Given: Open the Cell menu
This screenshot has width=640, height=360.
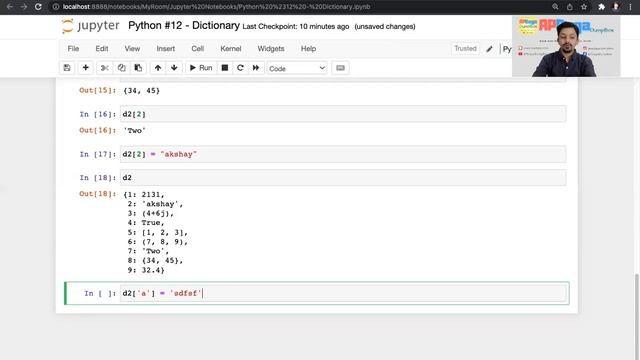Looking at the screenshot, I should 198,49.
